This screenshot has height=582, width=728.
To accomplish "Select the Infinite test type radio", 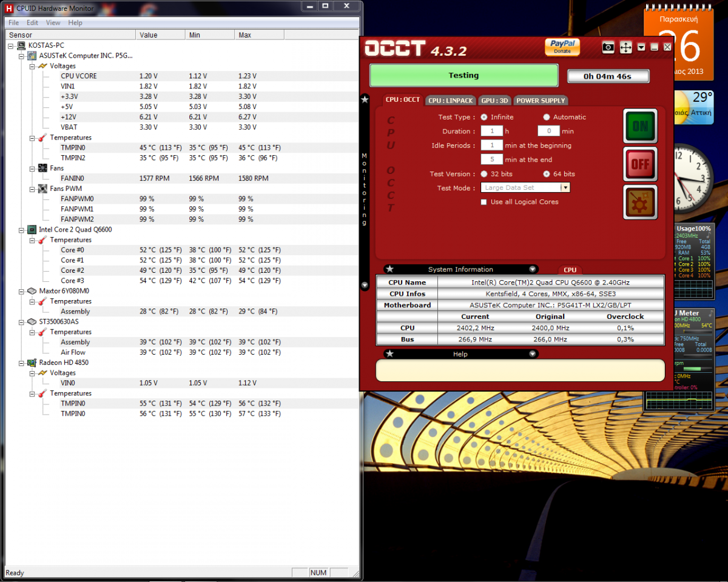I will (484, 117).
